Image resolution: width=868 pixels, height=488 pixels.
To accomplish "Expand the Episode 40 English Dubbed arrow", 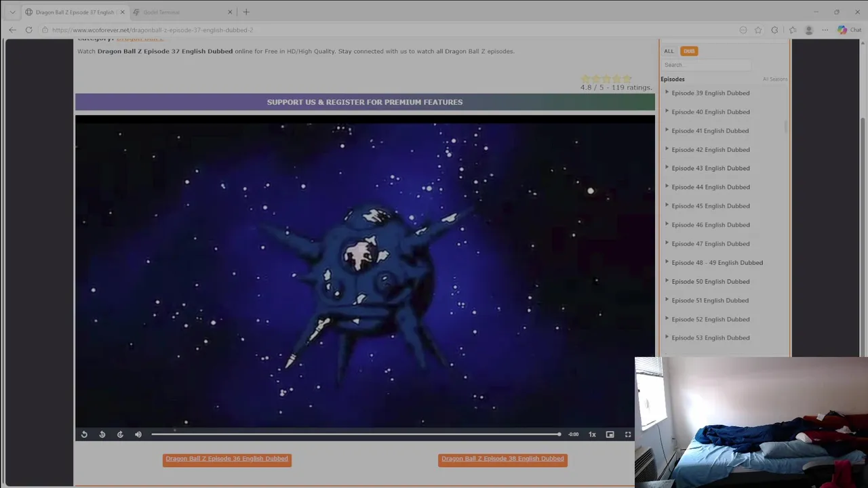I will click(667, 111).
